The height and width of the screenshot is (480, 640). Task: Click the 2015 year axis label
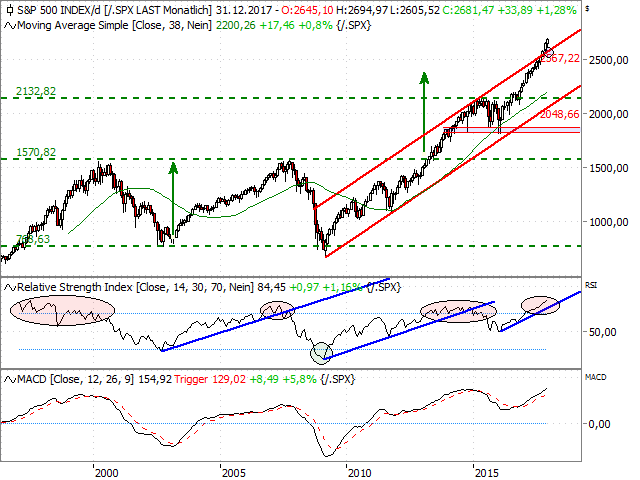click(x=487, y=473)
